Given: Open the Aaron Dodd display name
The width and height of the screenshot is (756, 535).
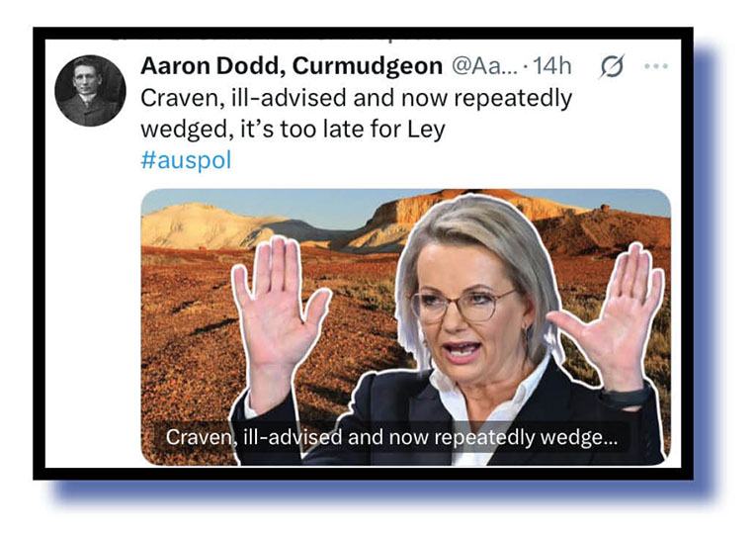Looking at the screenshot, I should pyautogui.click(x=292, y=66).
